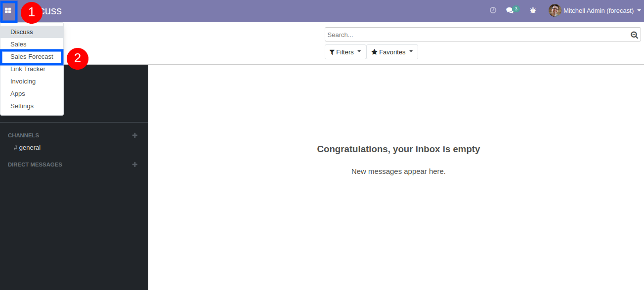Choose Invoicing in the apps menu

pos(23,82)
